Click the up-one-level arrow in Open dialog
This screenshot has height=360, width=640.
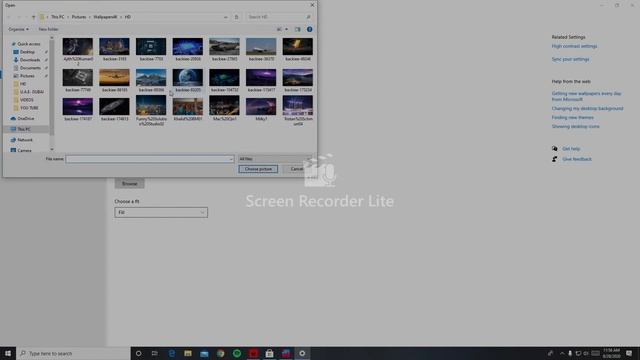[33, 17]
